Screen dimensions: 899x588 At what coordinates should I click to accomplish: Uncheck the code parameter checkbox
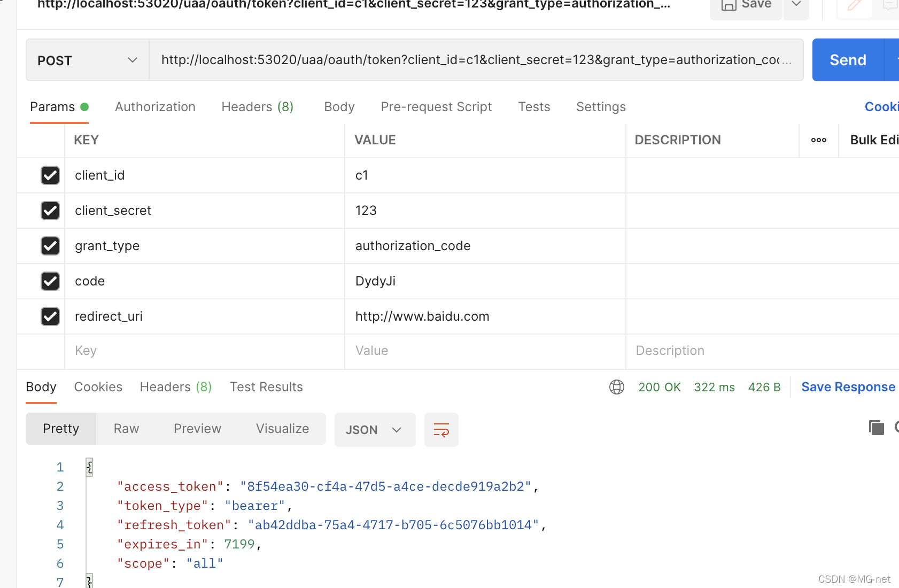[x=50, y=281]
